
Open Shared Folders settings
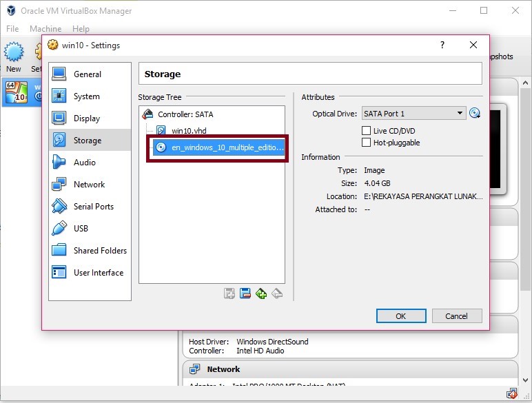pyautogui.click(x=90, y=250)
